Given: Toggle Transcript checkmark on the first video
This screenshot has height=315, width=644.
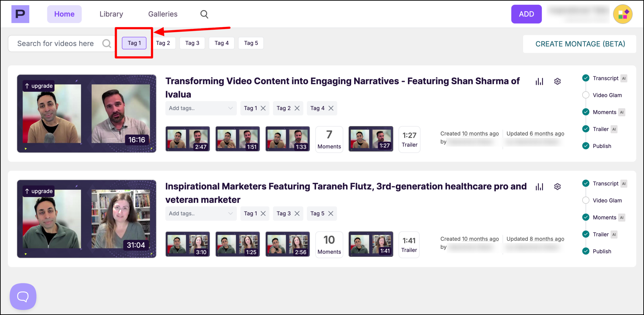Looking at the screenshot, I should 586,78.
